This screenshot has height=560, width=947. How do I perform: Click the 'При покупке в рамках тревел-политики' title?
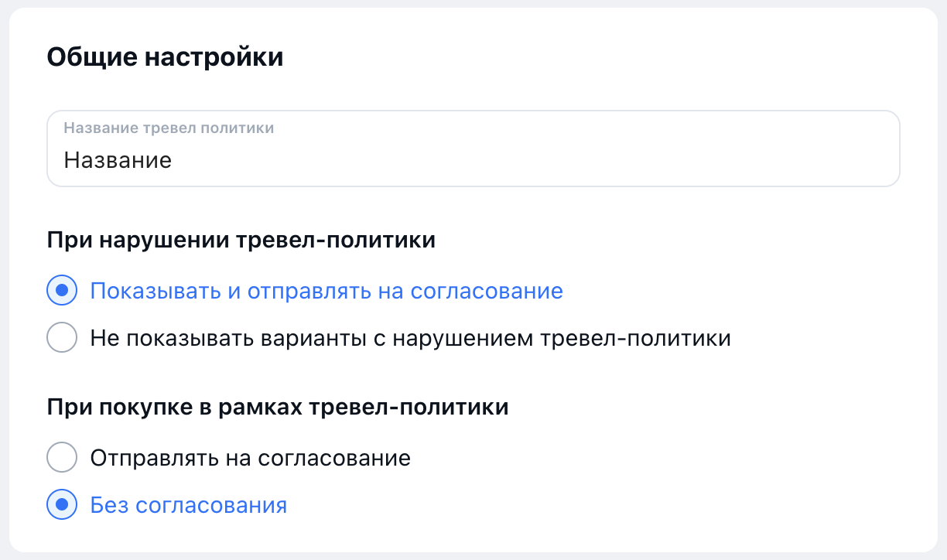tap(278, 407)
